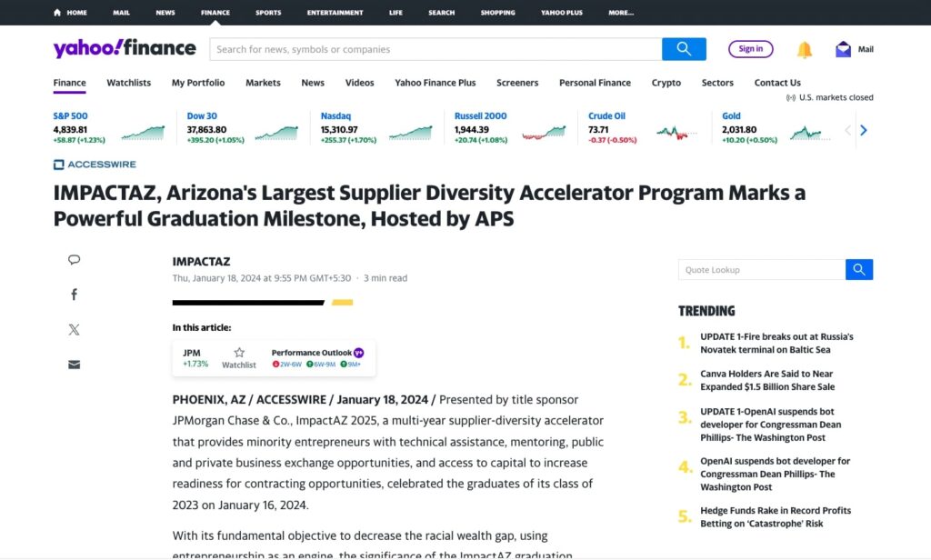
Task: Share article via email envelope icon
Action: (74, 365)
